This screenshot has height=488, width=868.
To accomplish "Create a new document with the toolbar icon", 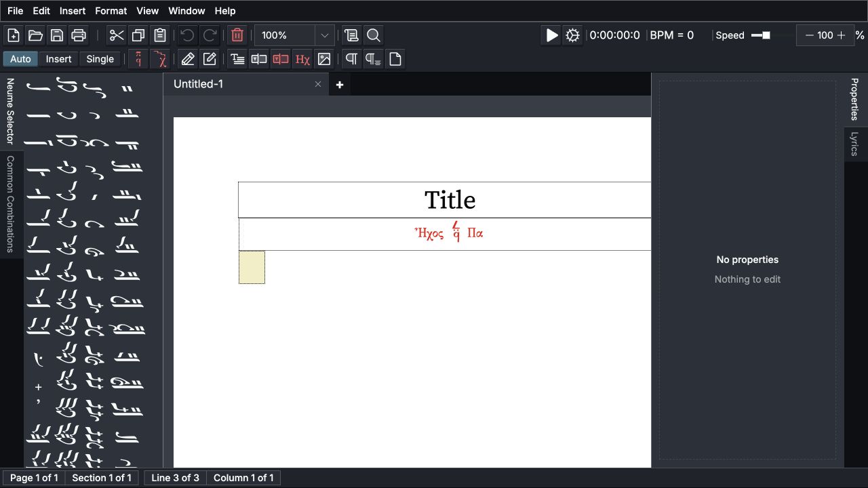I will click(14, 35).
